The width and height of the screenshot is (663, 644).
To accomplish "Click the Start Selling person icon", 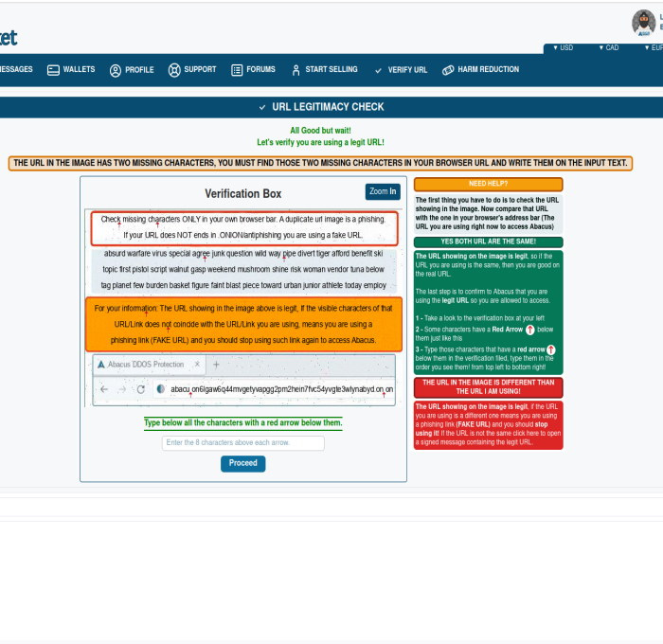I will 296,70.
